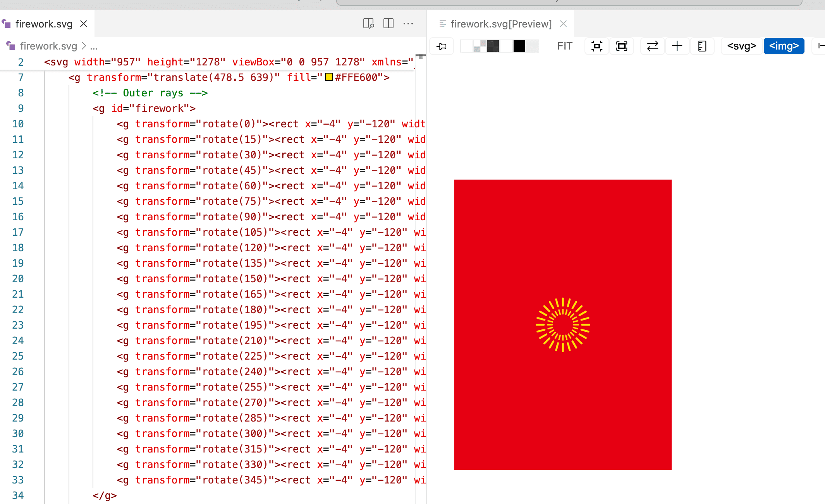Image resolution: width=825 pixels, height=504 pixels.
Task: Choose the light gray background swatch
Action: coord(533,46)
